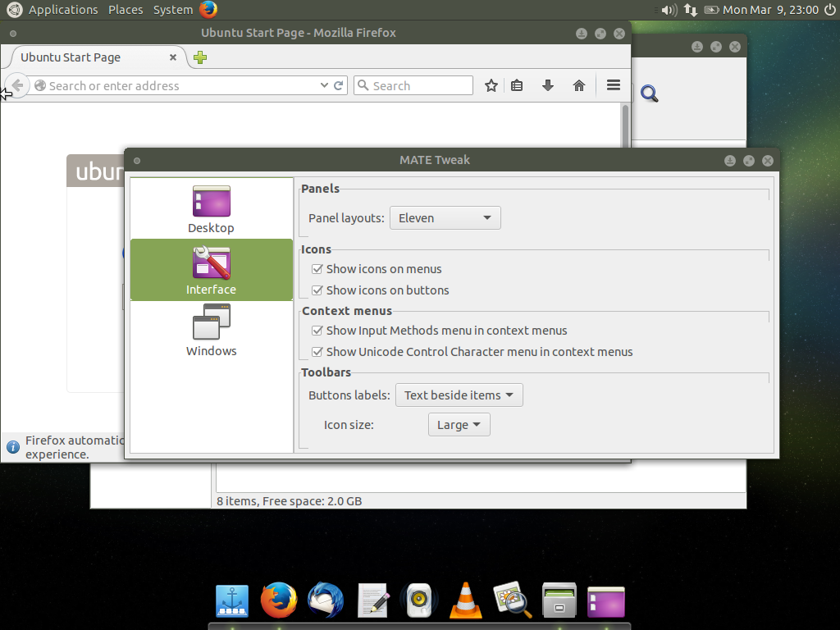Click the file manager status text 8 items

(290, 501)
